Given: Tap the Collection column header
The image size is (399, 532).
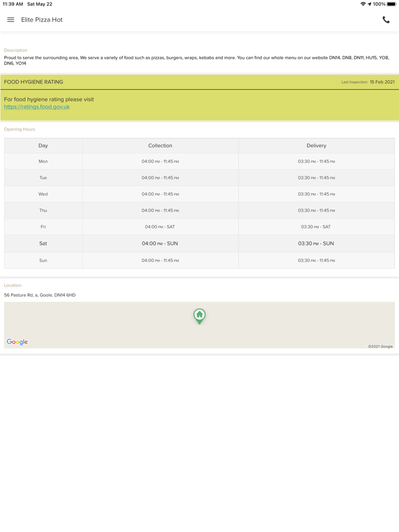Looking at the screenshot, I should point(160,146).
